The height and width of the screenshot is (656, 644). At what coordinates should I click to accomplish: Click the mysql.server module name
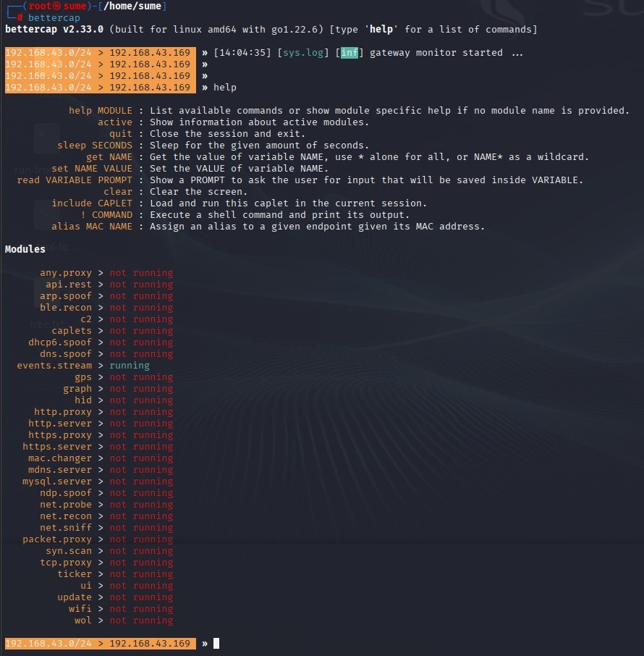[57, 482]
